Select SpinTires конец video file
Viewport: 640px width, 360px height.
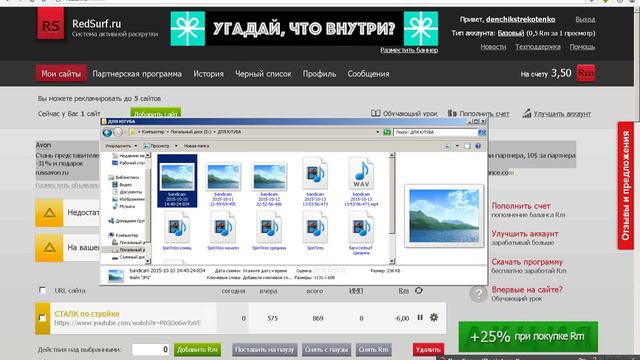tap(177, 230)
